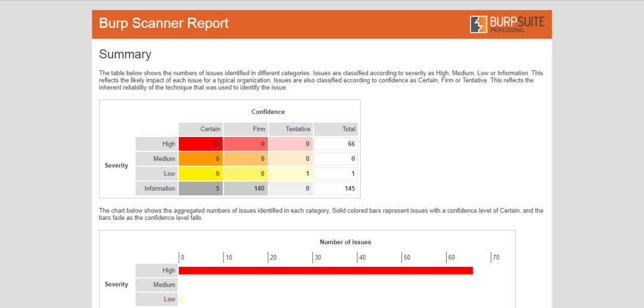Click the Information/Tentative cell showing 0
The image size is (644, 308).
click(x=291, y=189)
